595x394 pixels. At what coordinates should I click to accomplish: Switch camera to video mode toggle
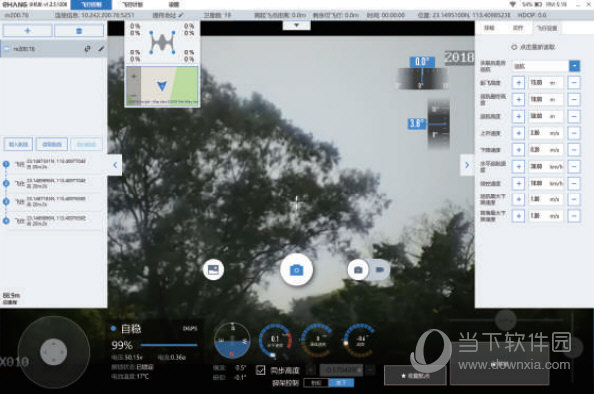pyautogui.click(x=380, y=269)
